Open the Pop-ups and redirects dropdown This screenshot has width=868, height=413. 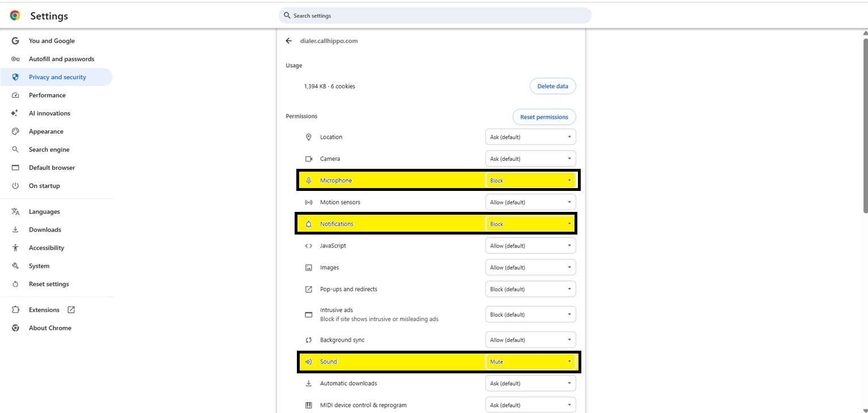tap(530, 289)
